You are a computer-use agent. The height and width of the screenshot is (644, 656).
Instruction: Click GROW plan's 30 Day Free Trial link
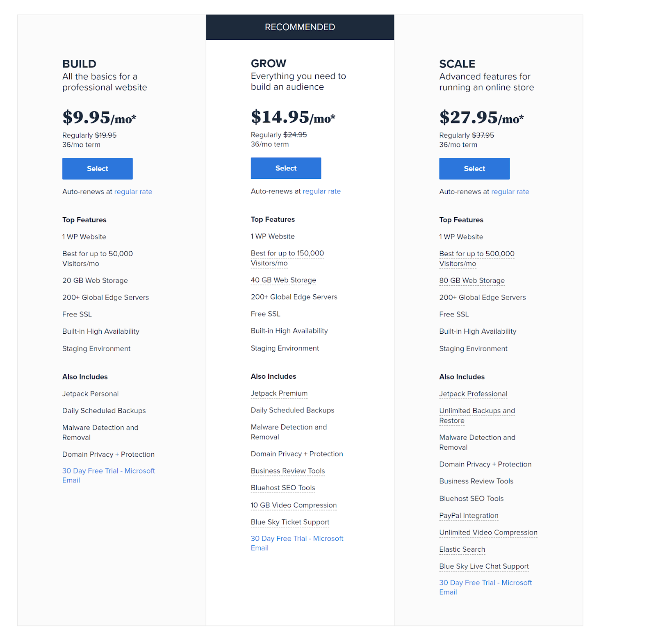[x=297, y=543]
